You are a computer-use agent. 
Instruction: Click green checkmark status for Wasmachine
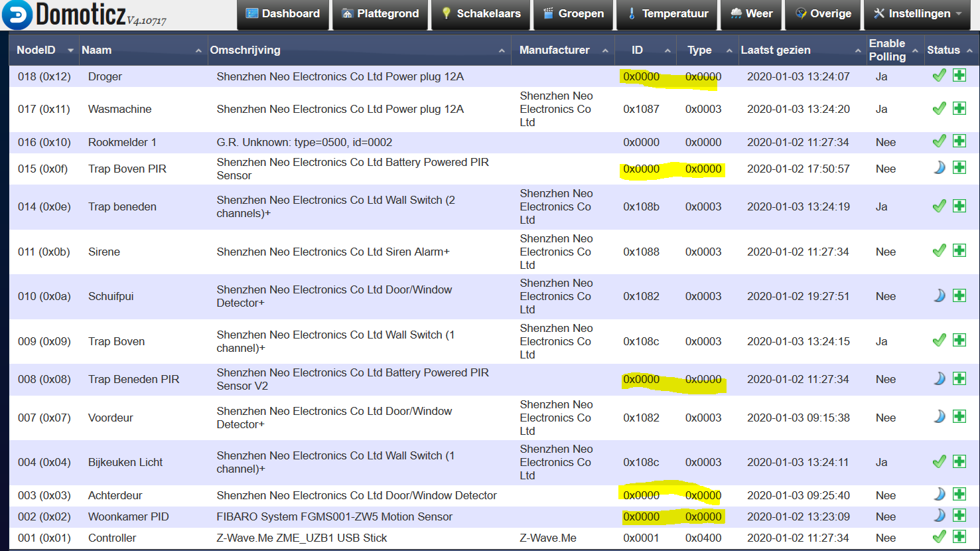coord(939,108)
